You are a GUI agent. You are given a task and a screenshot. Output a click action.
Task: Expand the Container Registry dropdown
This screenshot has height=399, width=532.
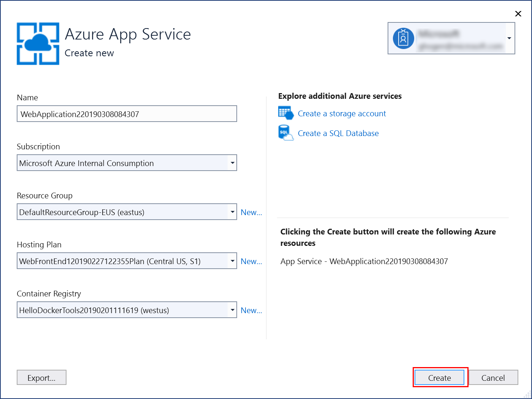coord(232,310)
